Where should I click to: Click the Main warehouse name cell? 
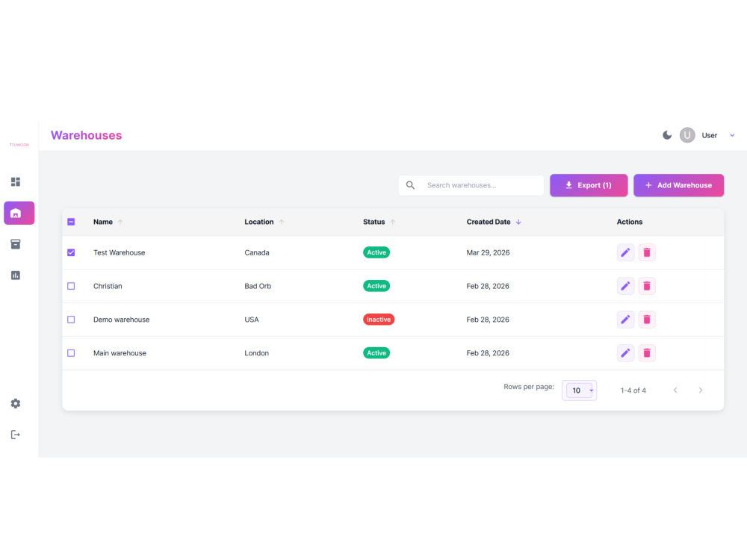tap(120, 353)
